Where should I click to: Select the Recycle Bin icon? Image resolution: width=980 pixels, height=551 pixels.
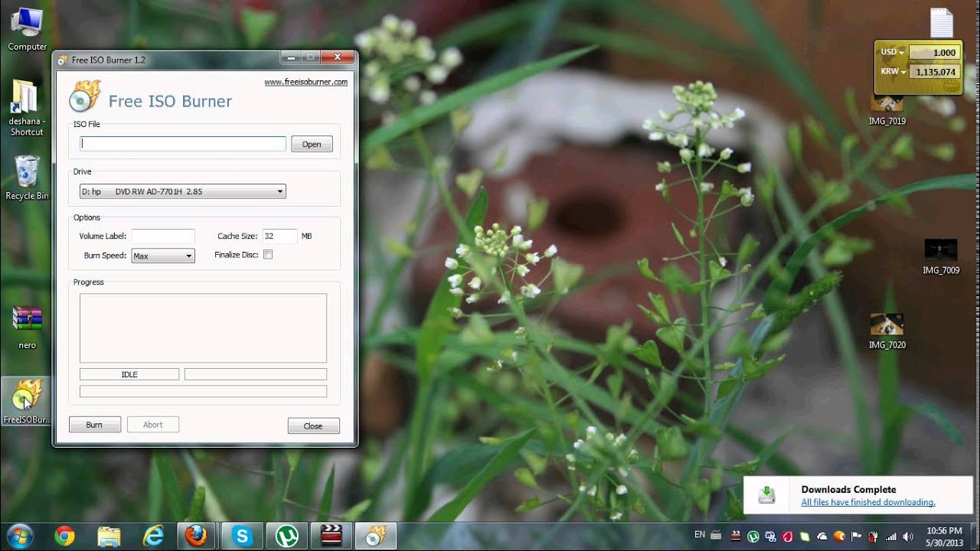(x=27, y=178)
